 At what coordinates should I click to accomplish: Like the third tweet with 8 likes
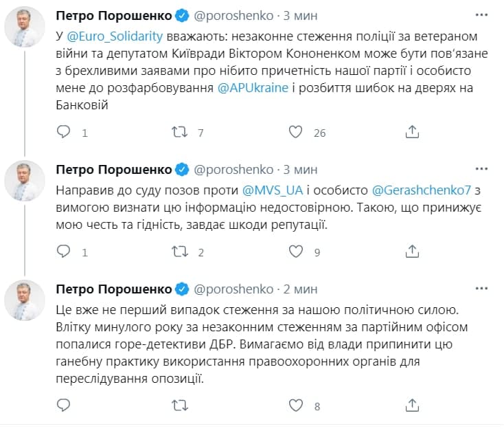pyautogui.click(x=295, y=406)
